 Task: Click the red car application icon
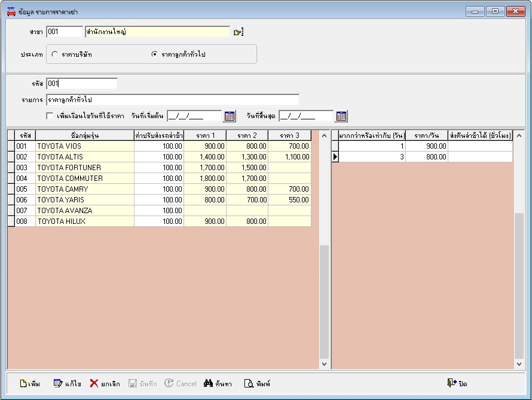point(11,11)
